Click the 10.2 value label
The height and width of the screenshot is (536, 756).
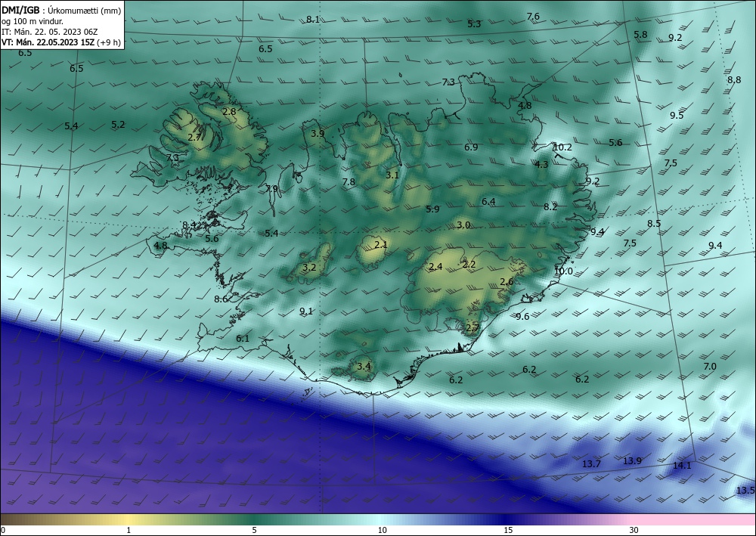(x=562, y=147)
